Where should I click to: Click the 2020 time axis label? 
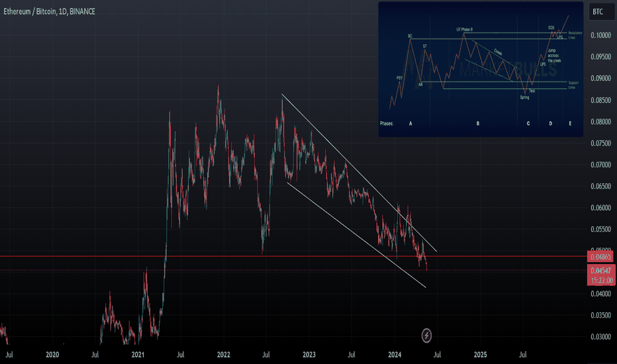pos(52,355)
